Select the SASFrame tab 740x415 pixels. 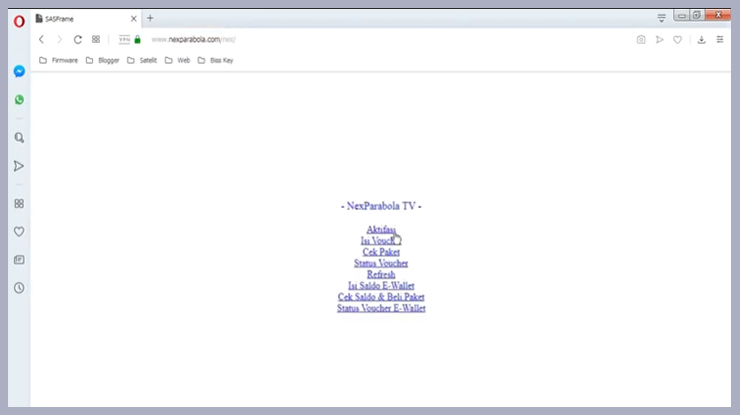point(86,19)
